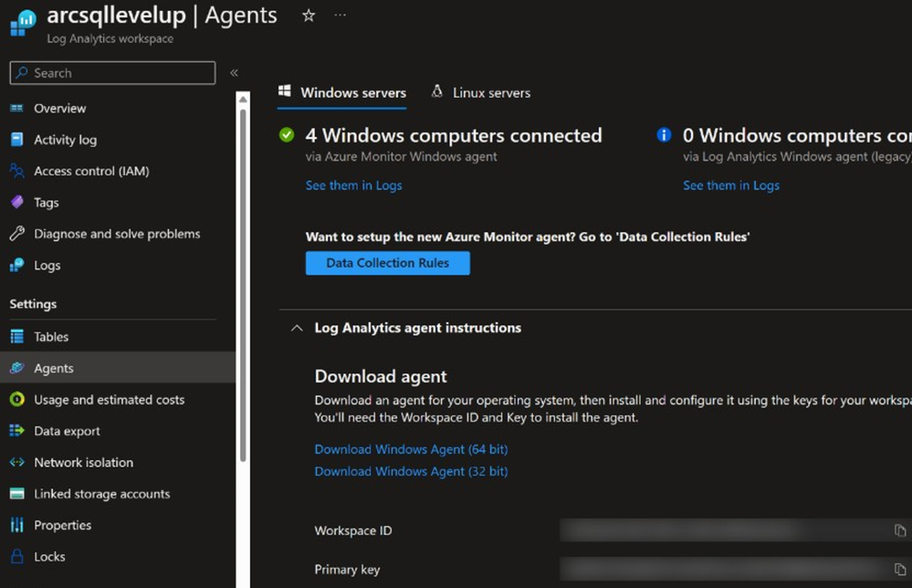
Task: Focus the sidebar Search field
Action: coord(113,73)
